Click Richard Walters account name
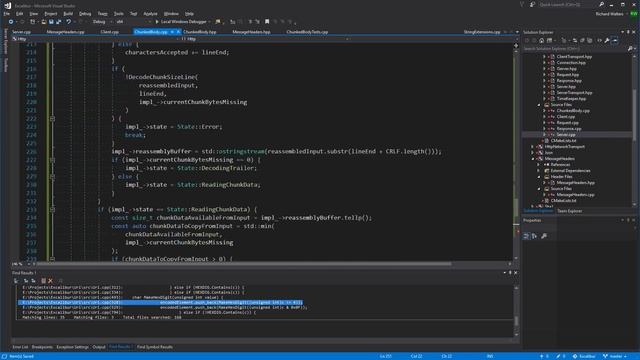 point(609,14)
